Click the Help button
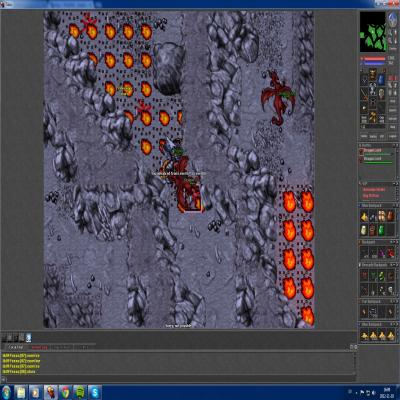Image resolution: width=400 pixels, height=400 pixels. (x=392, y=127)
